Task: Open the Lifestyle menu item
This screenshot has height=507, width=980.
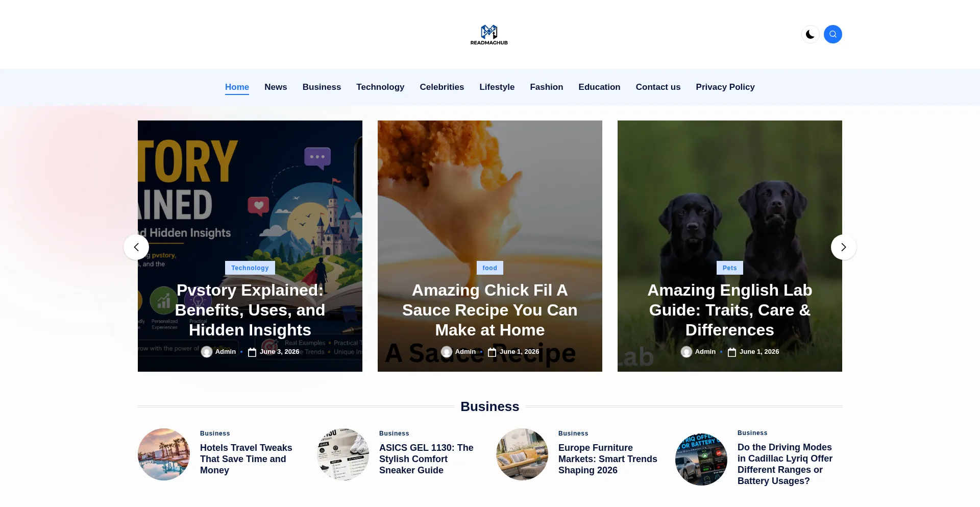Action: click(497, 87)
